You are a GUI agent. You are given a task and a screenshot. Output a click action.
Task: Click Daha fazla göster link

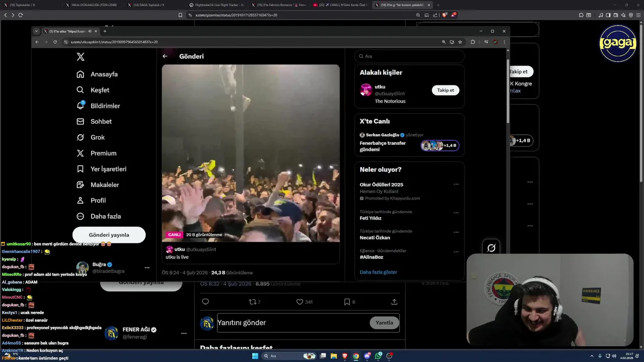click(x=378, y=272)
